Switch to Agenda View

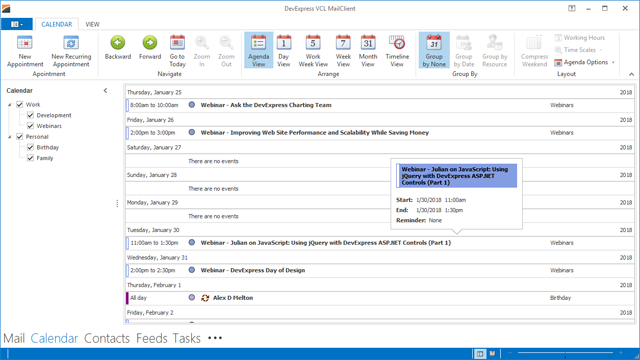click(258, 50)
